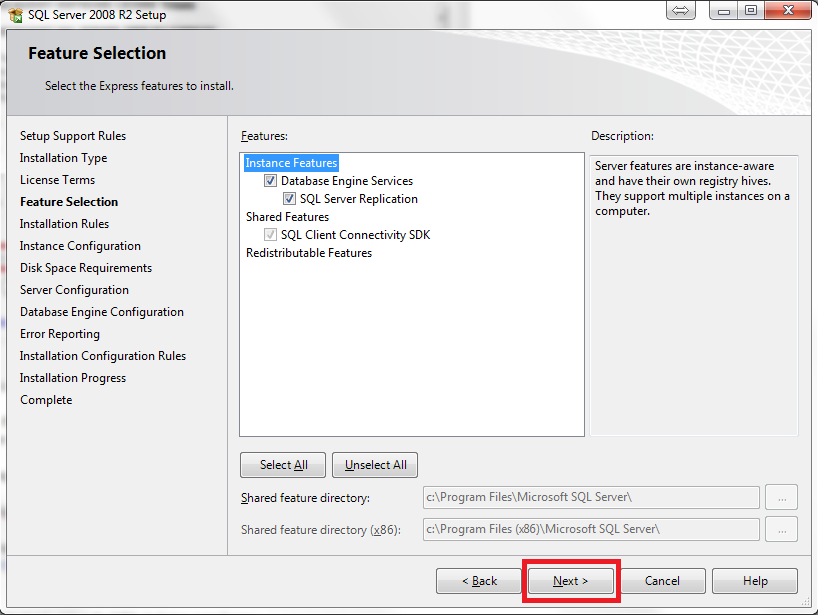Viewport: 818px width, 615px height.
Task: Click Database Engine Configuration step
Action: 102,312
